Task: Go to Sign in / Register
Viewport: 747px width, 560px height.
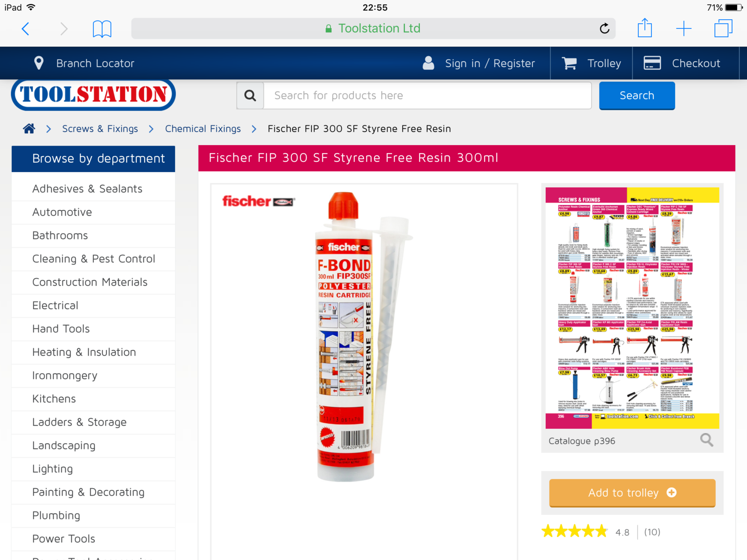Action: coord(479,63)
